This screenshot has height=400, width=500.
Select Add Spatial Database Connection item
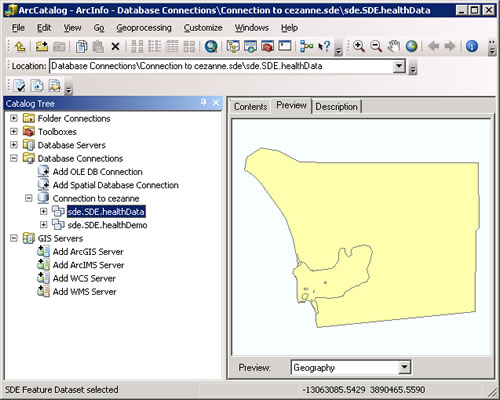click(116, 185)
